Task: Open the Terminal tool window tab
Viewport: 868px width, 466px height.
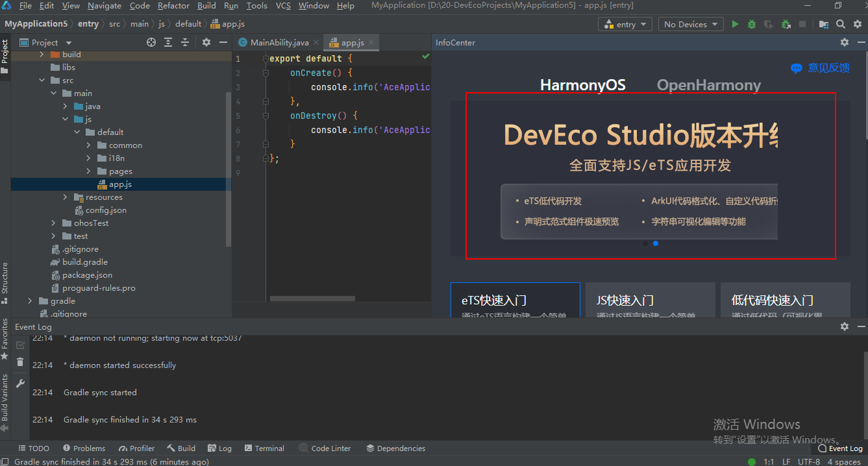Action: pos(264,448)
